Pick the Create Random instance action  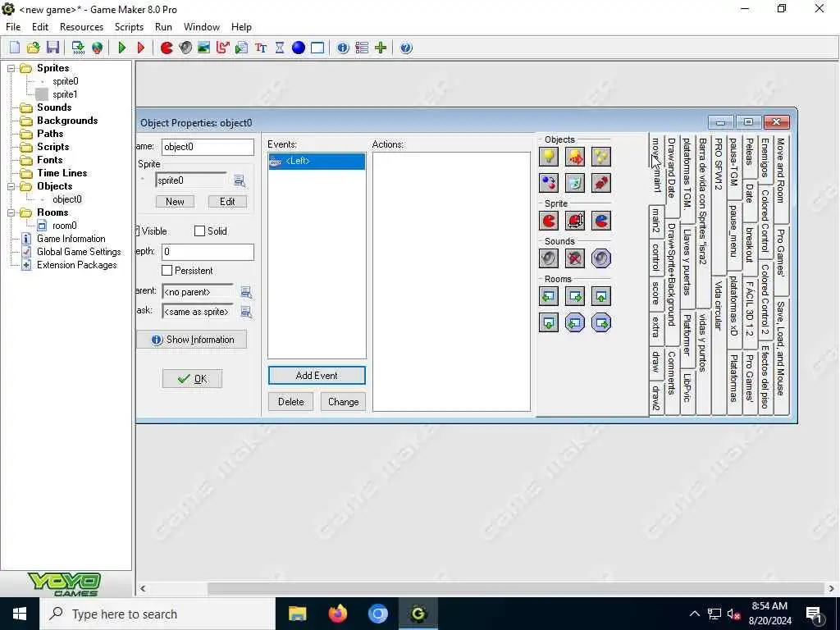point(601,157)
